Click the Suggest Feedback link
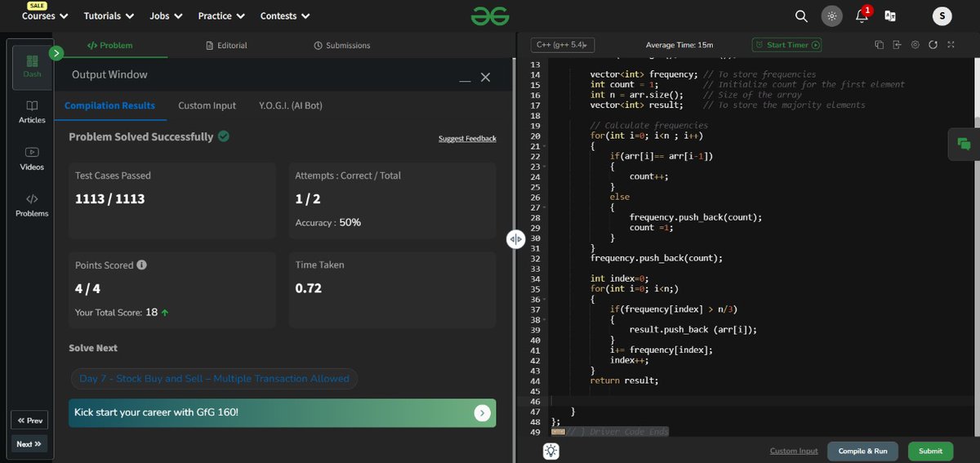980x463 pixels. (467, 139)
